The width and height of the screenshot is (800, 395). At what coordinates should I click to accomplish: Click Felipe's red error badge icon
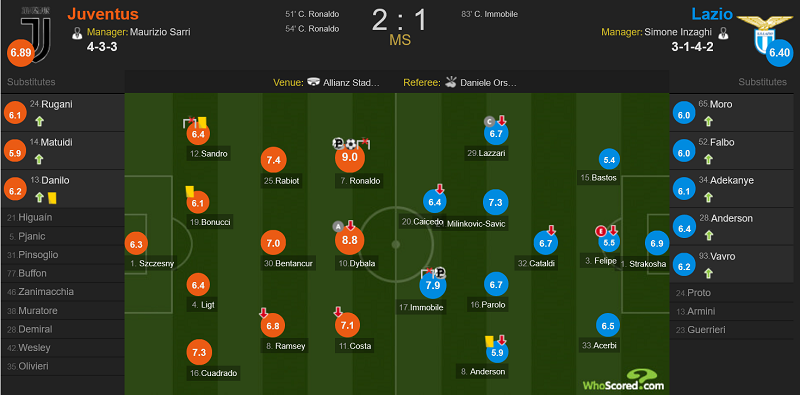tap(601, 231)
